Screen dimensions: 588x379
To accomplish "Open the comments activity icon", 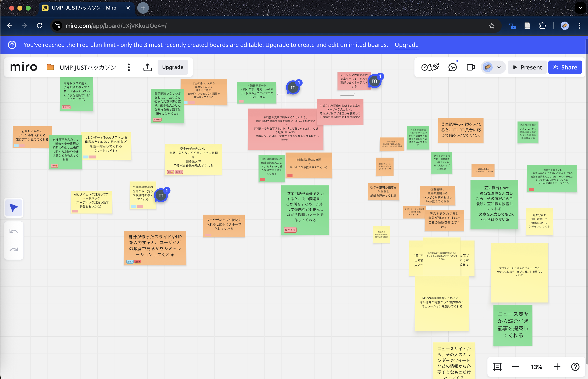I will coord(452,67).
